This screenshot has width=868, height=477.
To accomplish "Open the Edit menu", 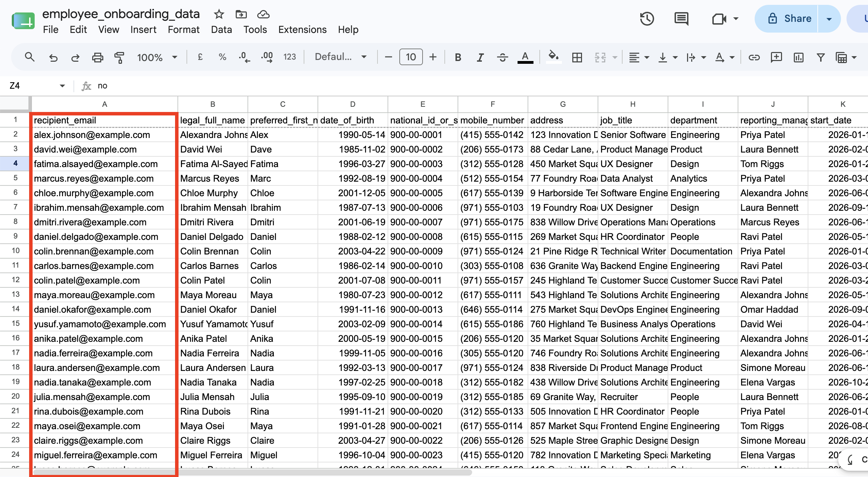I will coord(78,30).
